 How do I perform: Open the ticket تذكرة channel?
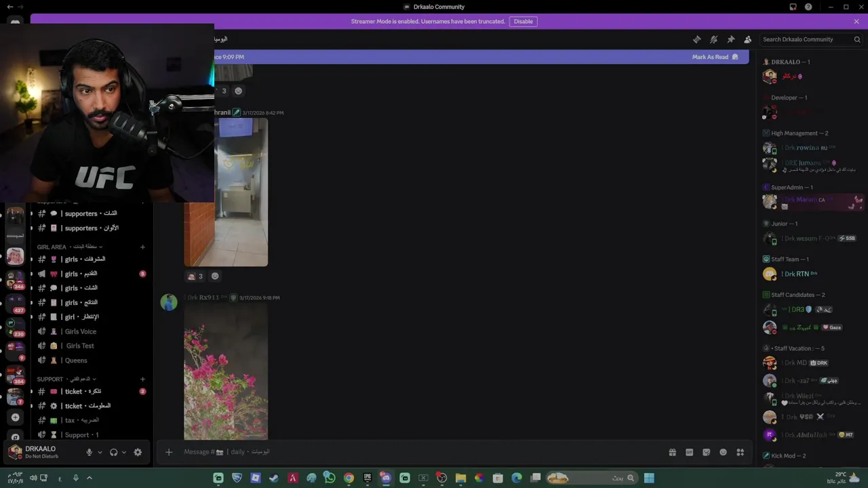click(x=90, y=391)
